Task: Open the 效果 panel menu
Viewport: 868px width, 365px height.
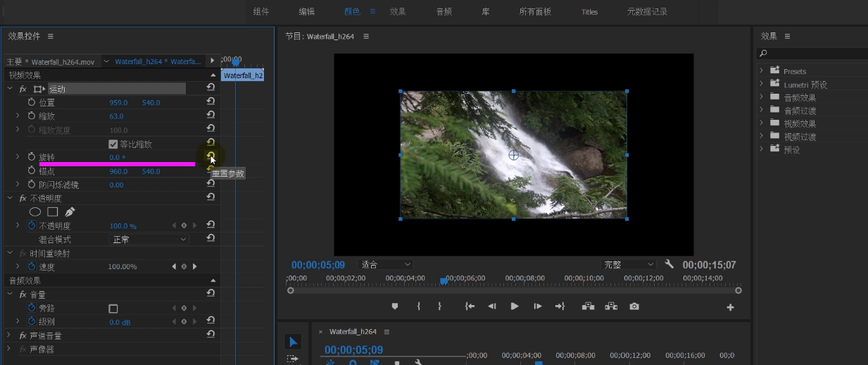Action: [x=787, y=36]
